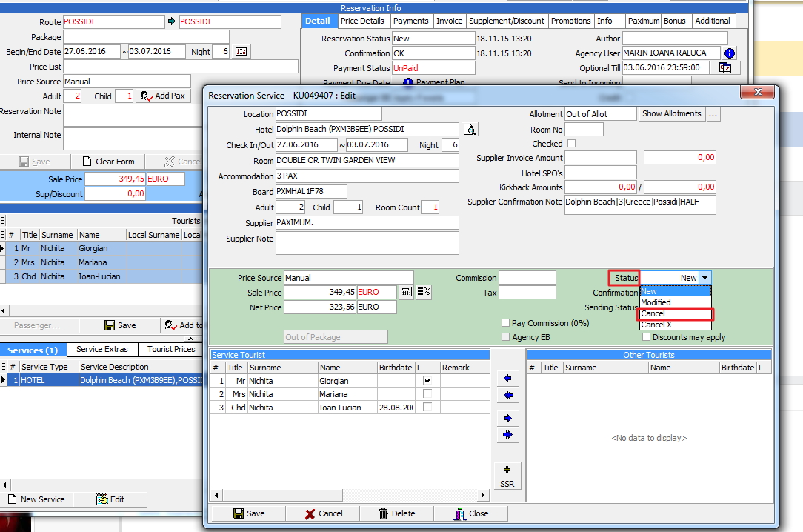803x532 pixels.
Task: Open the Service Extras tab
Action: click(102, 350)
